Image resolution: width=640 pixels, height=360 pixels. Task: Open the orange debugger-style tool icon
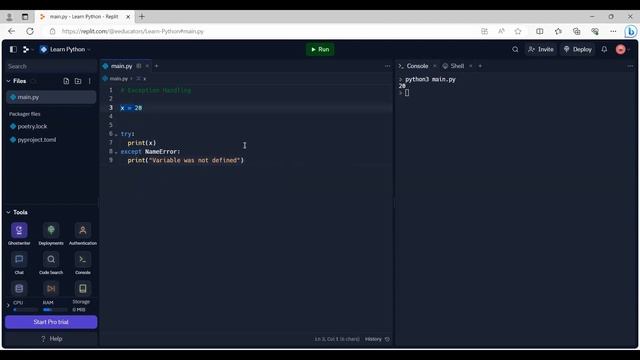coord(51,289)
